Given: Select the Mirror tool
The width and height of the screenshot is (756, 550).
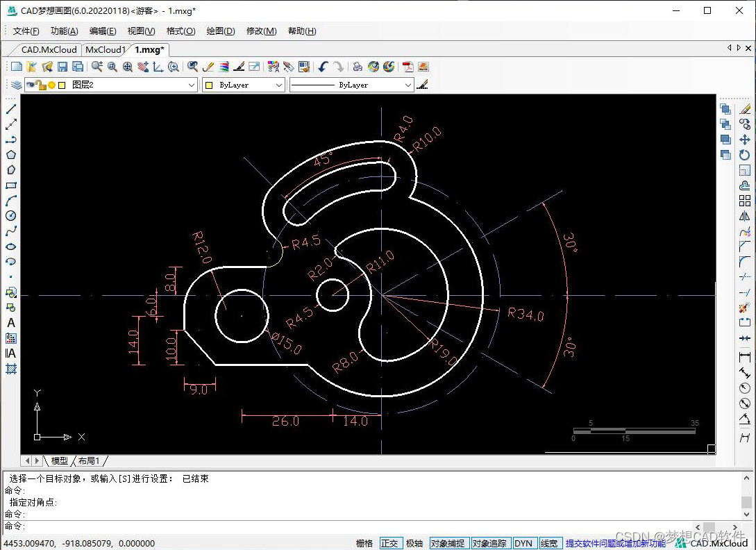Looking at the screenshot, I should [x=745, y=216].
